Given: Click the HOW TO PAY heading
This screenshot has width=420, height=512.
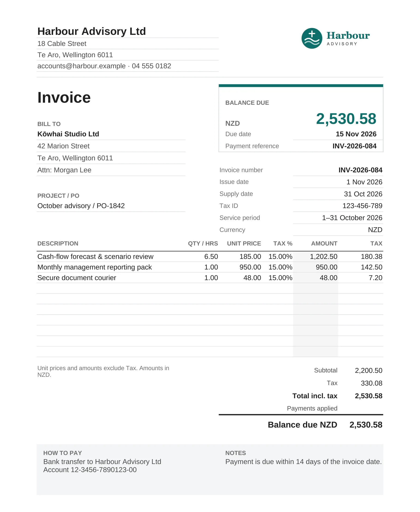Looking at the screenshot, I should tap(62, 453).
